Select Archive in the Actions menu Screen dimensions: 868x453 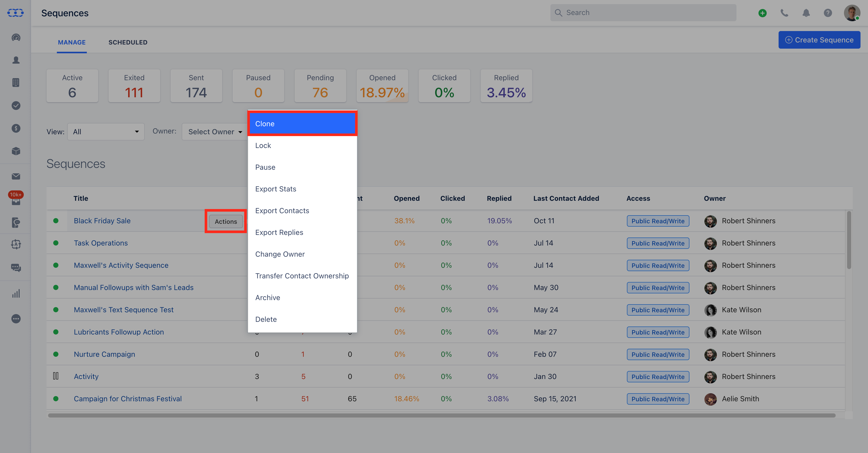tap(267, 297)
